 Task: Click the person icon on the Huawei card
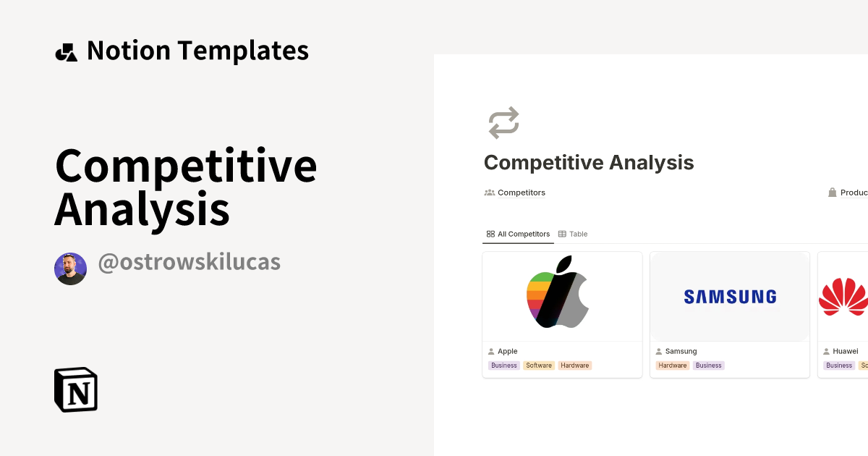[x=825, y=351]
